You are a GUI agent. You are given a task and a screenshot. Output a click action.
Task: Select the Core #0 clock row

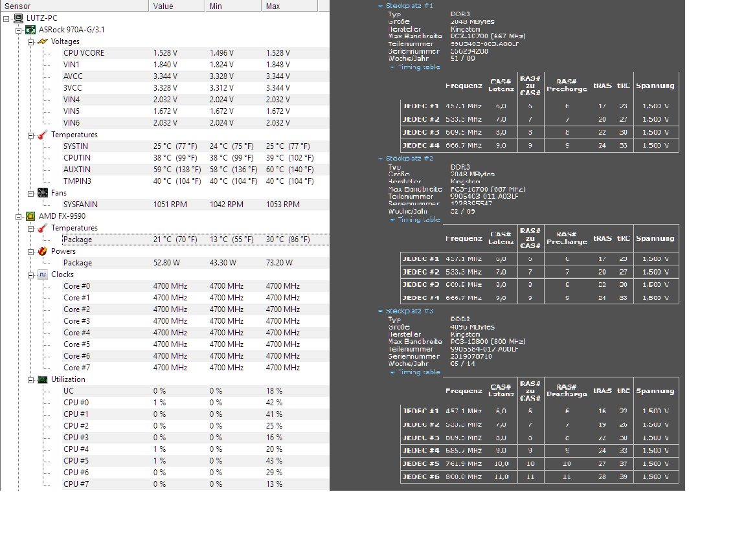(76, 286)
